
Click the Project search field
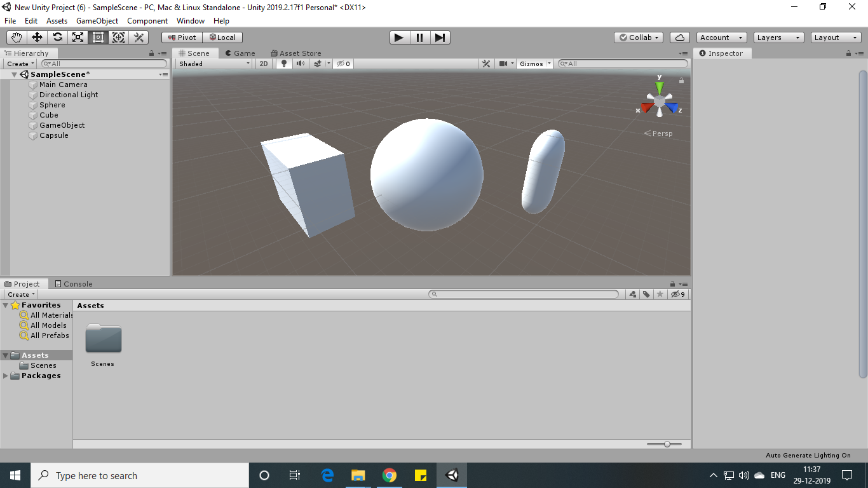tap(524, 294)
